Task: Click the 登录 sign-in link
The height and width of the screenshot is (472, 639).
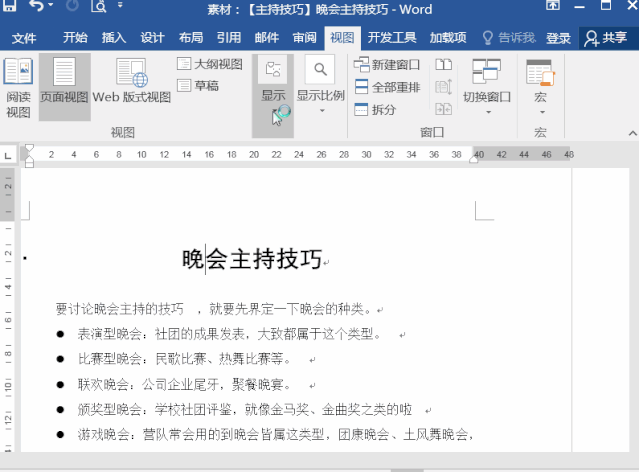Action: coord(558,38)
